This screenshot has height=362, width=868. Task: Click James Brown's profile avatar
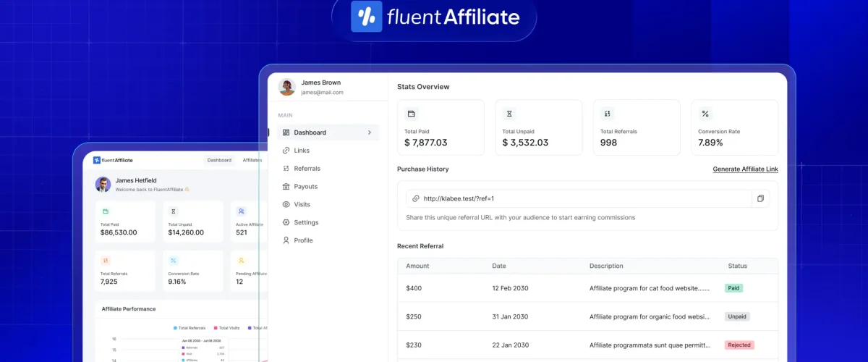coord(287,87)
